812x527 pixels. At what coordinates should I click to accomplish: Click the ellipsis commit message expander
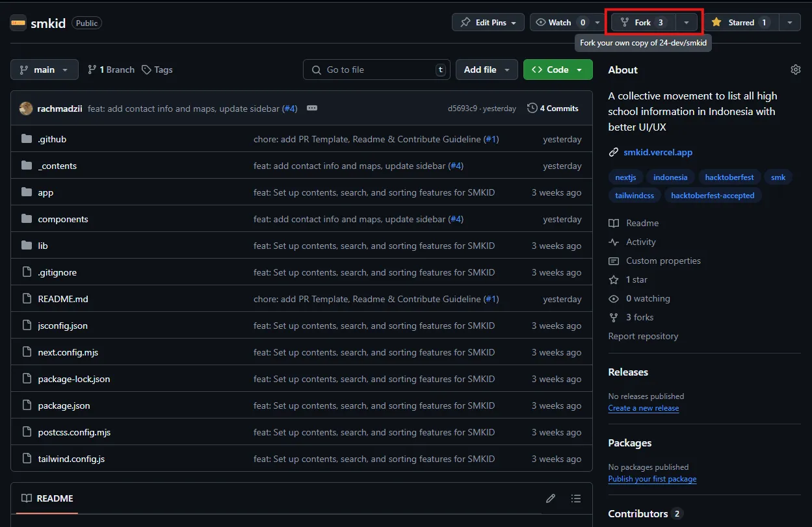[x=312, y=108]
